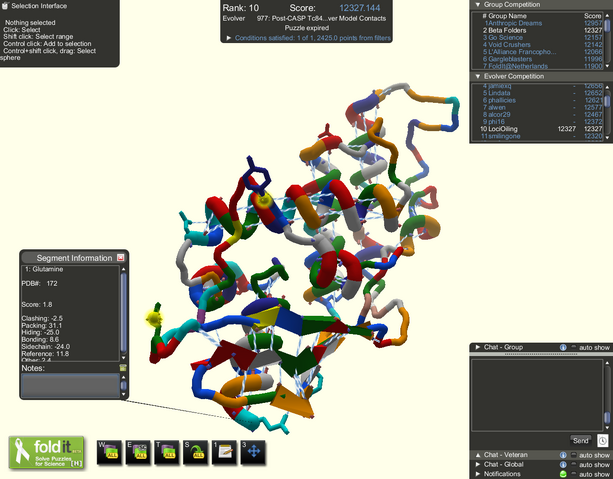Viewport: 613px width, 479px height.
Task: Click the chat window scrollbar thumb
Action: click(x=607, y=417)
